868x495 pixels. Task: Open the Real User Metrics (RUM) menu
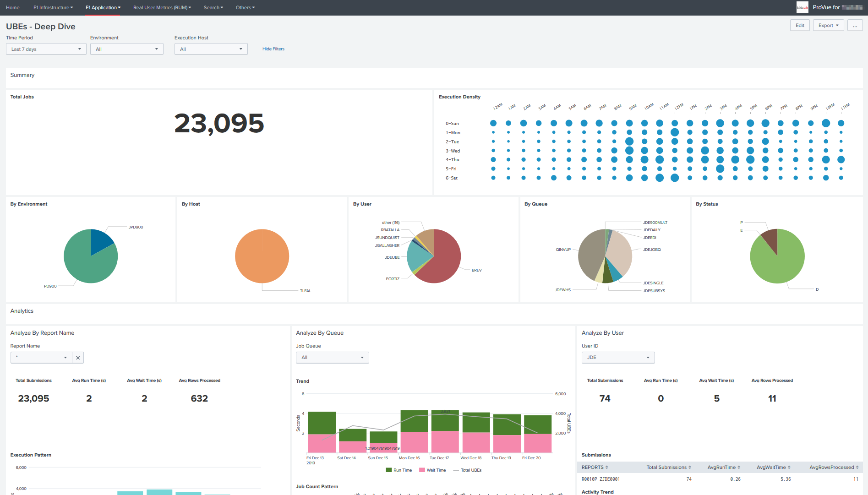pyautogui.click(x=162, y=7)
